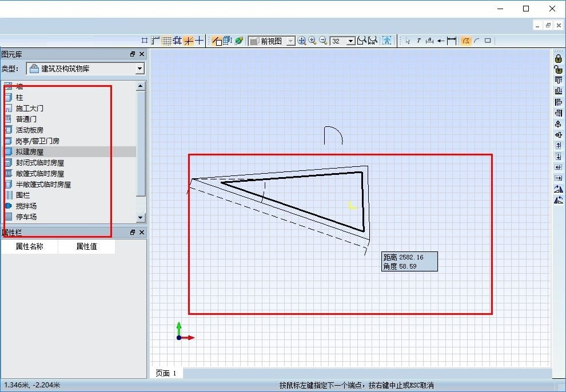The image size is (566, 392).
Task: Toggle the snap-to-grid icon
Action: tap(177, 41)
